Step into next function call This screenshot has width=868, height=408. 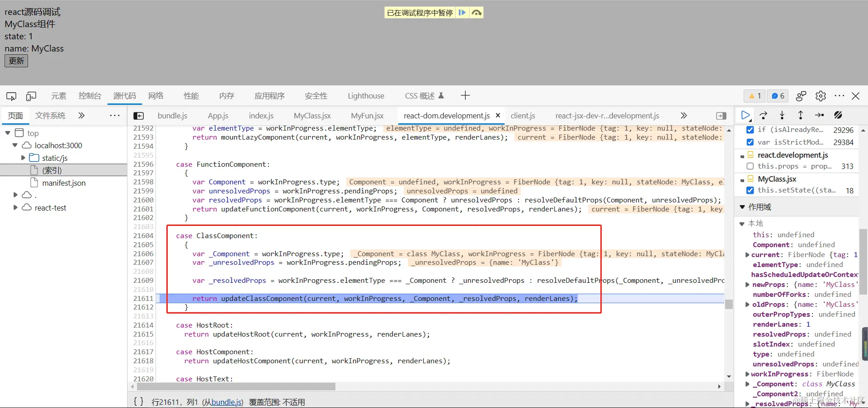782,115
